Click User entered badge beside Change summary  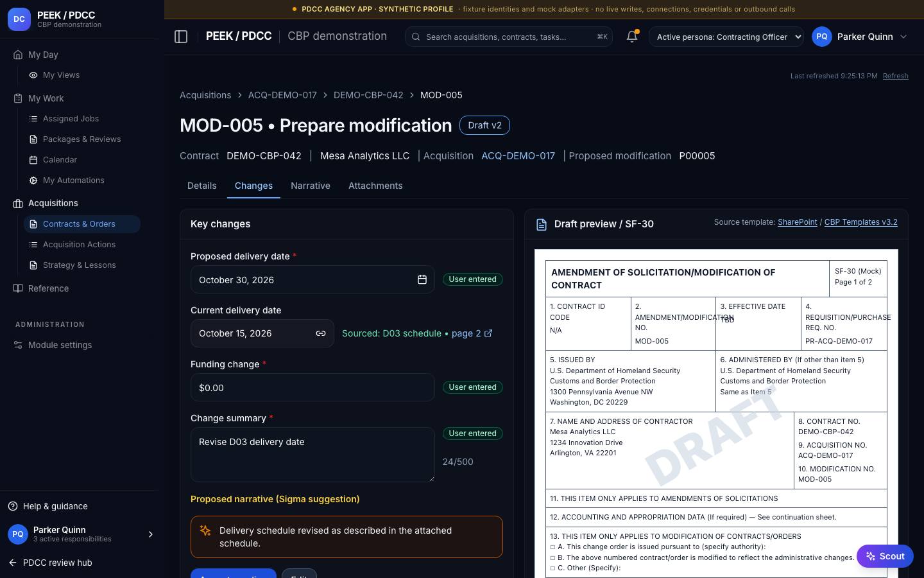pyautogui.click(x=472, y=433)
